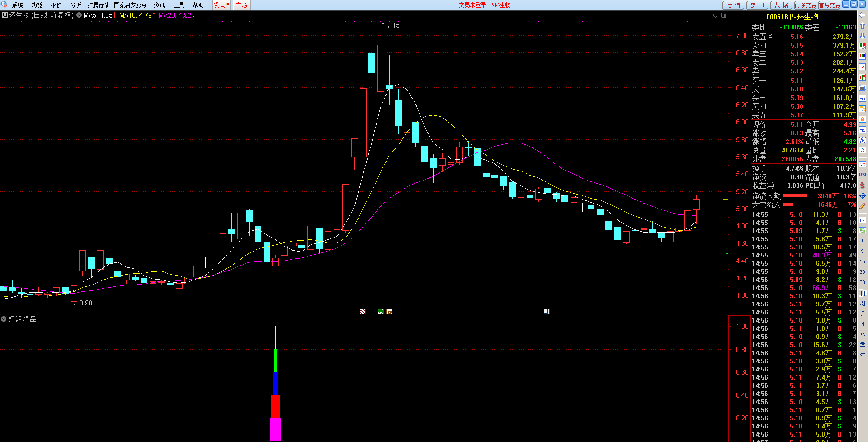The image size is (868, 442).
Task: Click the 财 marker on the timeline
Action: (x=547, y=312)
